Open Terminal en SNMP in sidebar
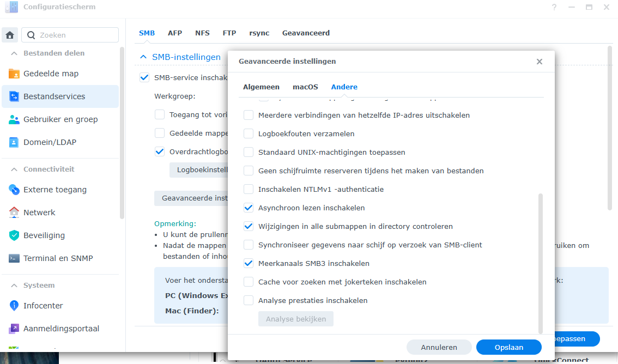This screenshot has height=364, width=618. click(x=60, y=258)
